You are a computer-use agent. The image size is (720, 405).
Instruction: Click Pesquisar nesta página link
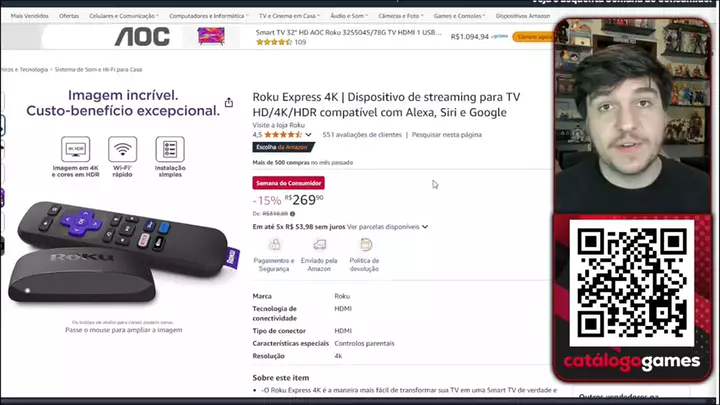(x=446, y=135)
